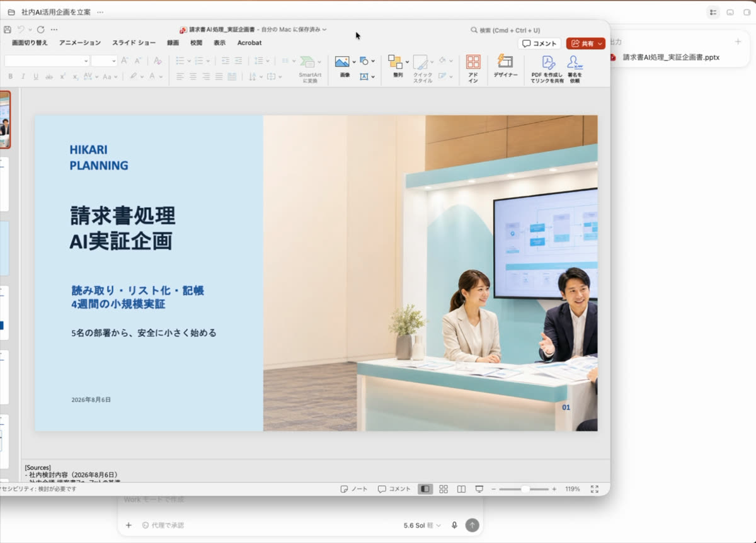Screen dimensions: 756x543
Task: Center align text in paragraph group
Action: pos(193,76)
